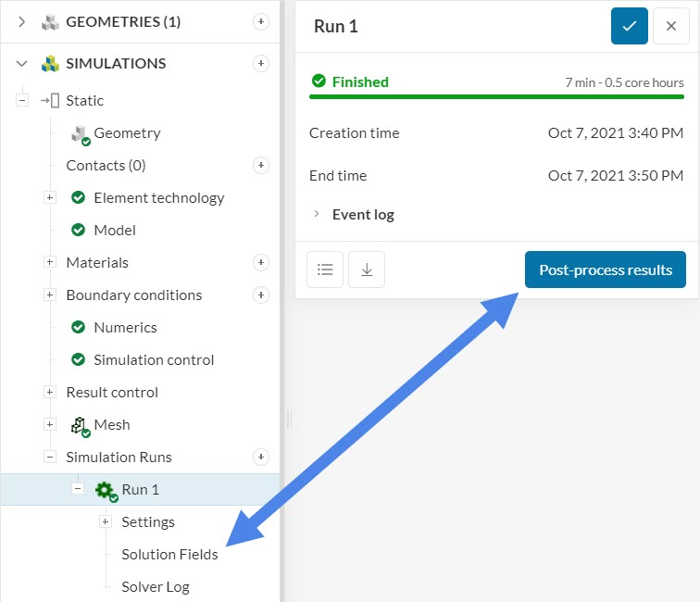
Task: Expand the GEOMETRIES section
Action: coord(21,22)
